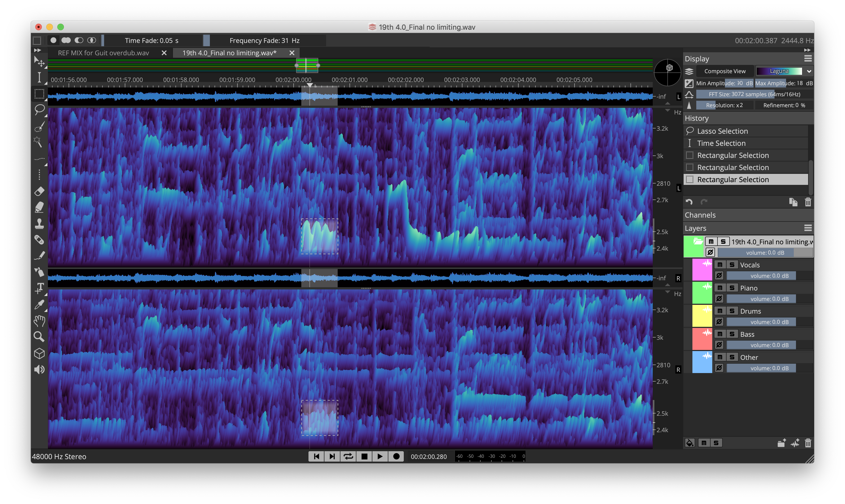Screen dimensions: 845x504
Task: Select the Hand pan tool
Action: (x=39, y=321)
